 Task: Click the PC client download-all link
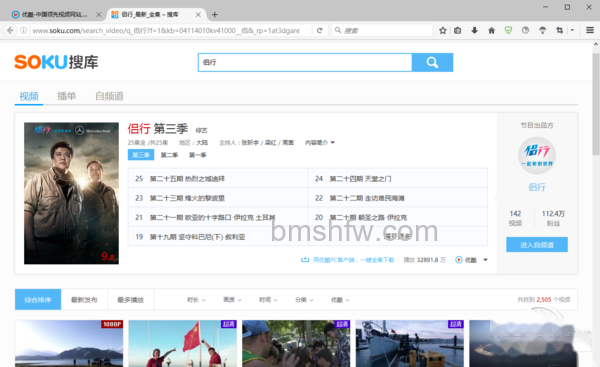coord(347,260)
